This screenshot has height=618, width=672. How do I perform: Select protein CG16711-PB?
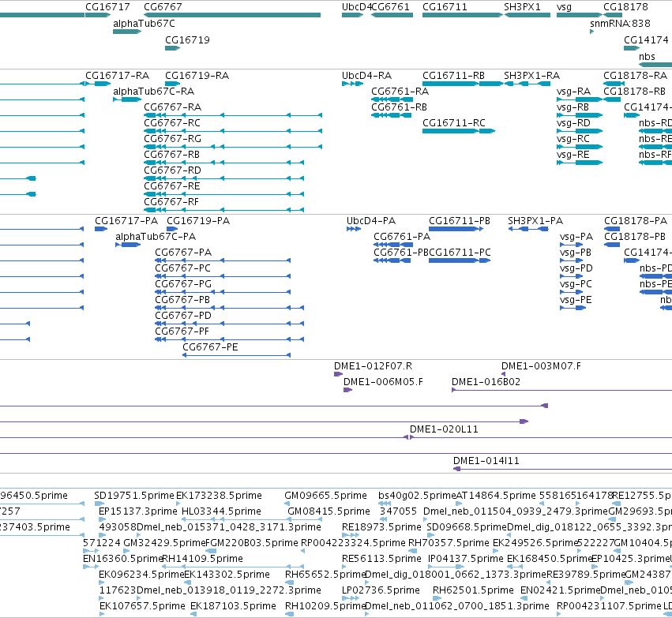coord(460,221)
